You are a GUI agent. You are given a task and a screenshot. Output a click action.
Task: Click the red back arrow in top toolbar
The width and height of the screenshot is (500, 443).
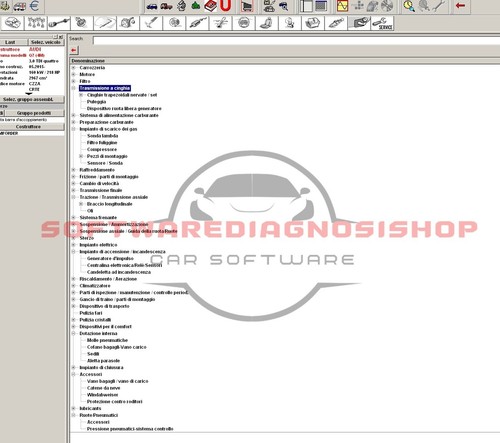click(460, 5)
